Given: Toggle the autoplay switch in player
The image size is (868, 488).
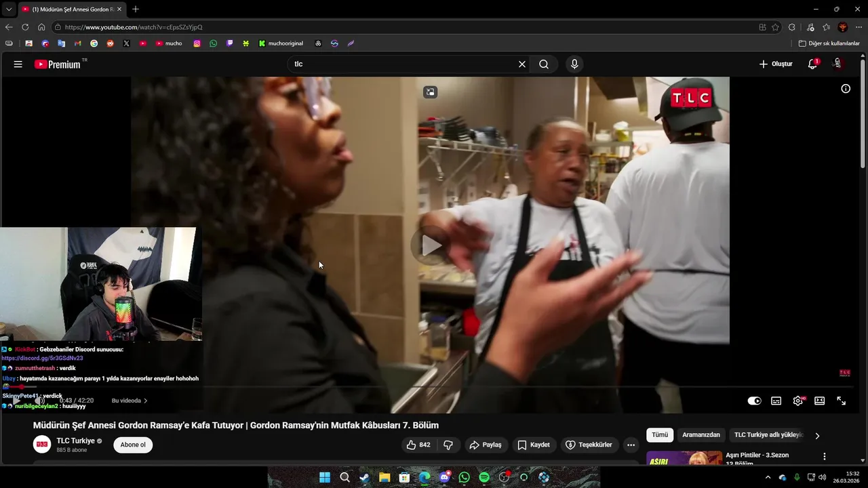Looking at the screenshot, I should pyautogui.click(x=754, y=401).
